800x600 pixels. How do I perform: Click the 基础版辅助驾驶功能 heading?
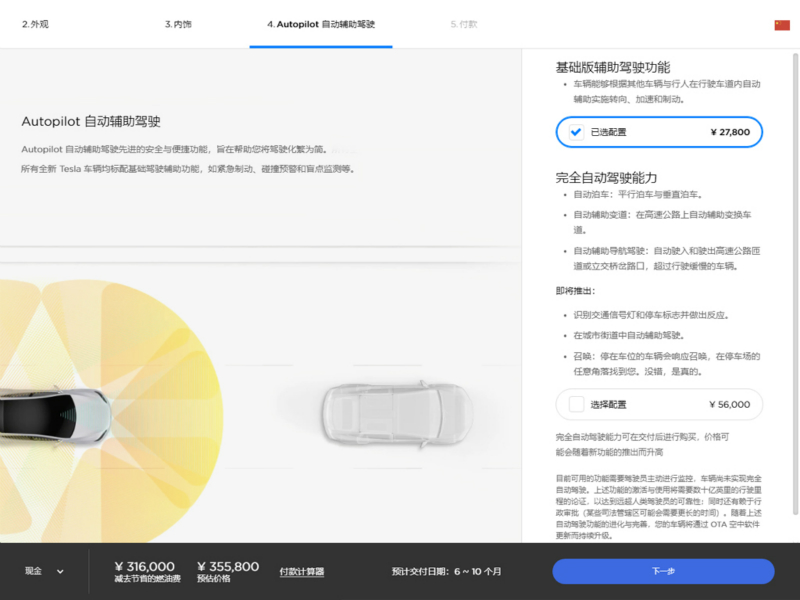tap(613, 67)
